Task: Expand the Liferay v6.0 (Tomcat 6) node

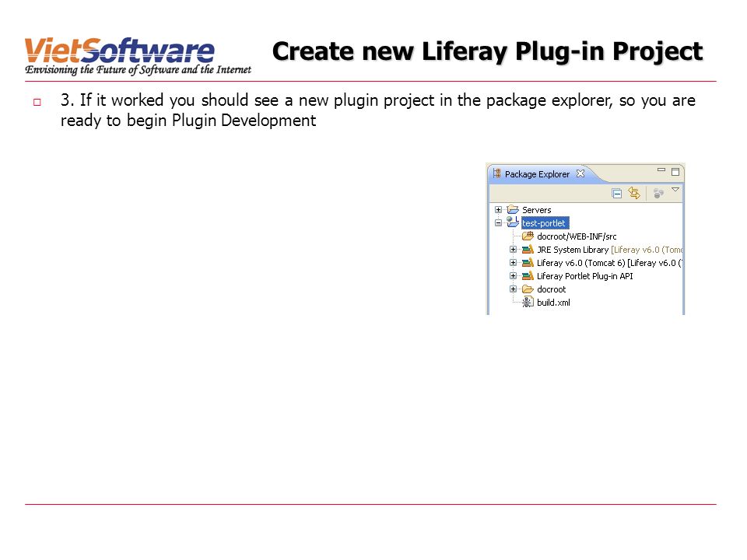Action: click(513, 262)
